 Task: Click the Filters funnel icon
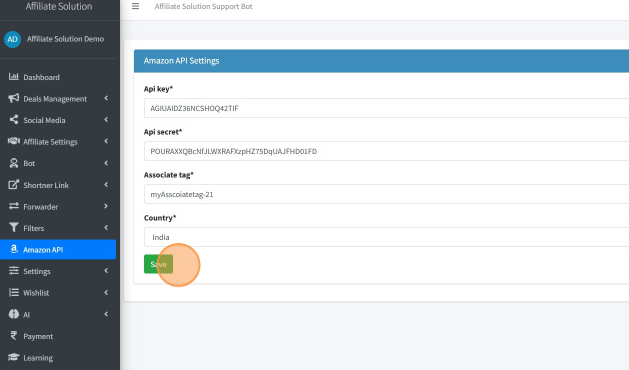coord(14,228)
